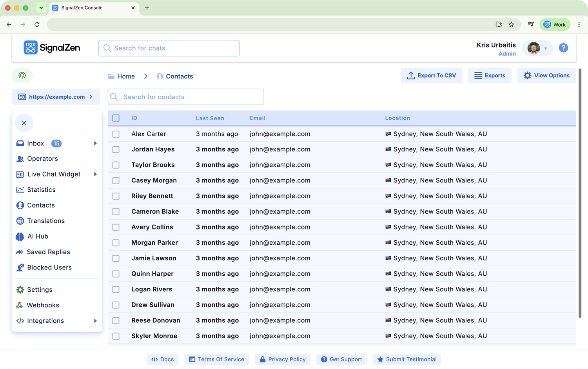The image size is (588, 369).
Task: Select the Riley Bennett checkbox
Action: (116, 196)
